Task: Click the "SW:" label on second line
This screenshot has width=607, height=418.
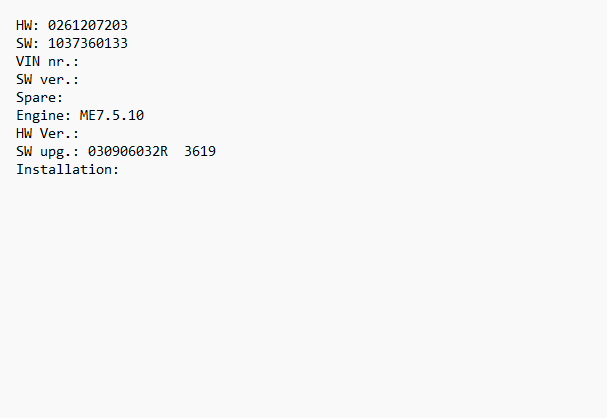Action: [x=28, y=43]
